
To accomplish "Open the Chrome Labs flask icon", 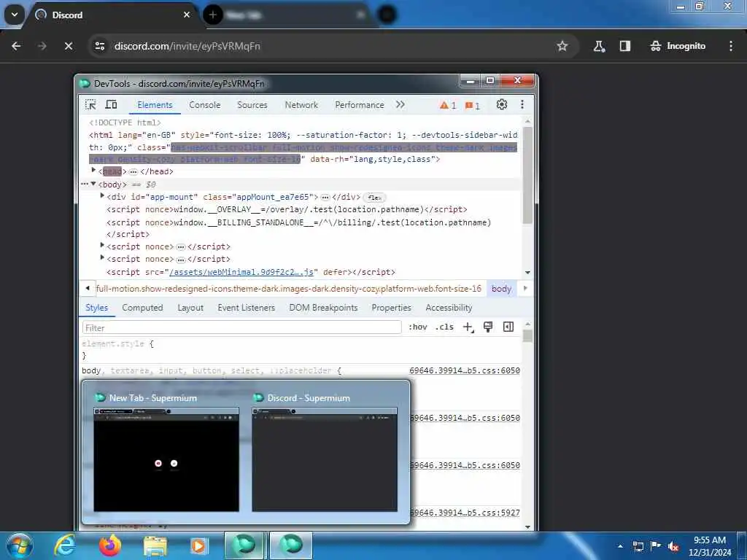I will point(599,46).
